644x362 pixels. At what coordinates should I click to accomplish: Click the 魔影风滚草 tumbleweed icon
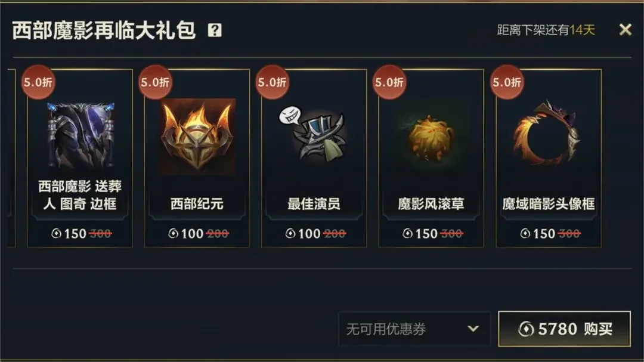(x=431, y=138)
